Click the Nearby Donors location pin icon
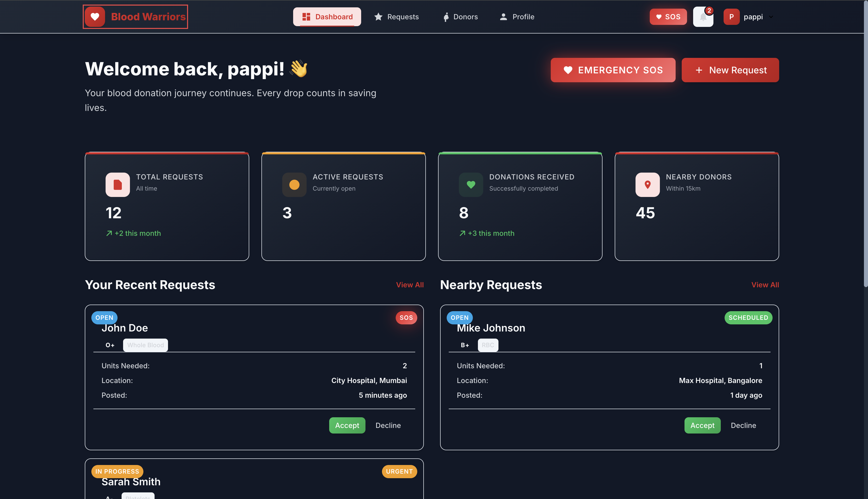868x499 pixels. [647, 185]
